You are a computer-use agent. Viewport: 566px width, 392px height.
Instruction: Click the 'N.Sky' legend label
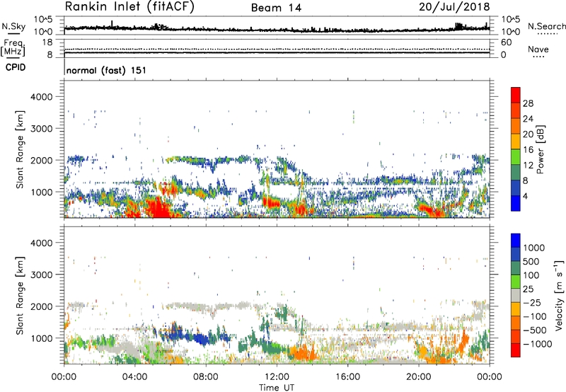13,26
